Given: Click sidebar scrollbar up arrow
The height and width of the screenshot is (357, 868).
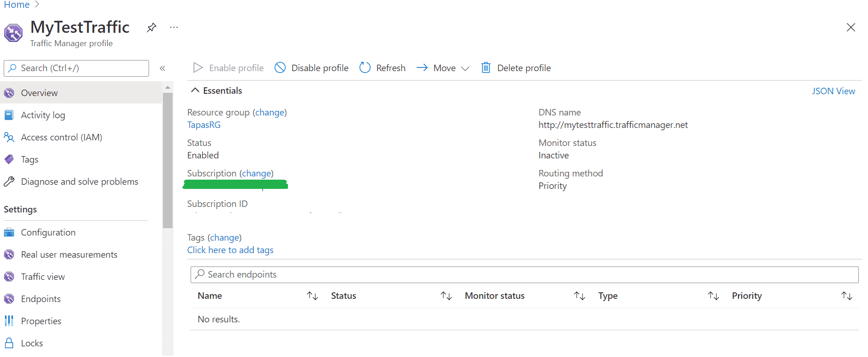Looking at the screenshot, I should click(x=168, y=87).
